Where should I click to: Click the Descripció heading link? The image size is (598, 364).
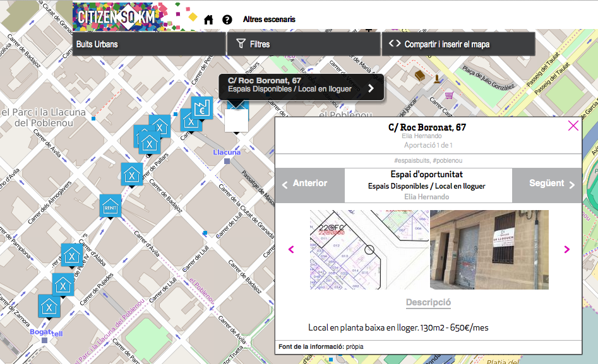point(428,303)
